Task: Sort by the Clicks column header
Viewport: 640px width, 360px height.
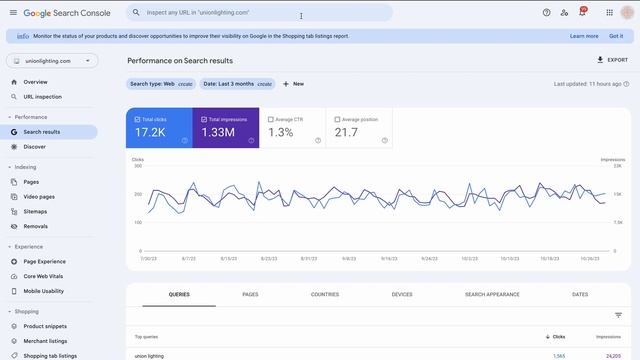Action: point(556,337)
